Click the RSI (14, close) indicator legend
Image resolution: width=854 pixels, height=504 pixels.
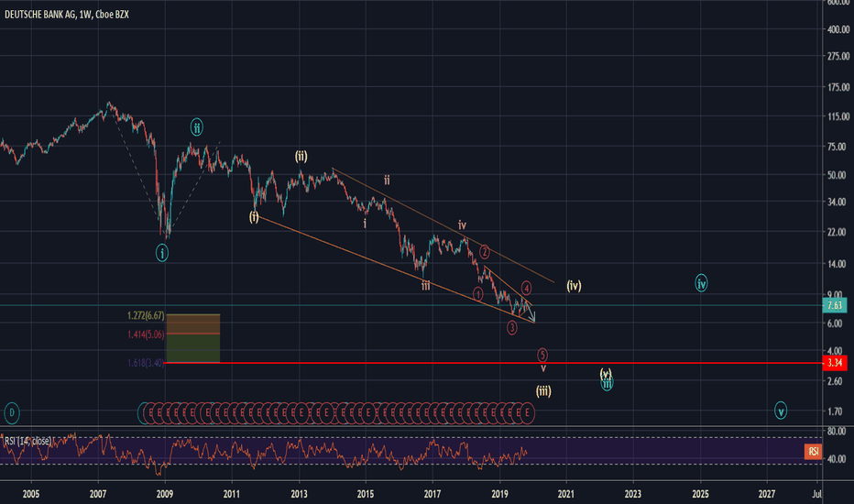click(27, 441)
